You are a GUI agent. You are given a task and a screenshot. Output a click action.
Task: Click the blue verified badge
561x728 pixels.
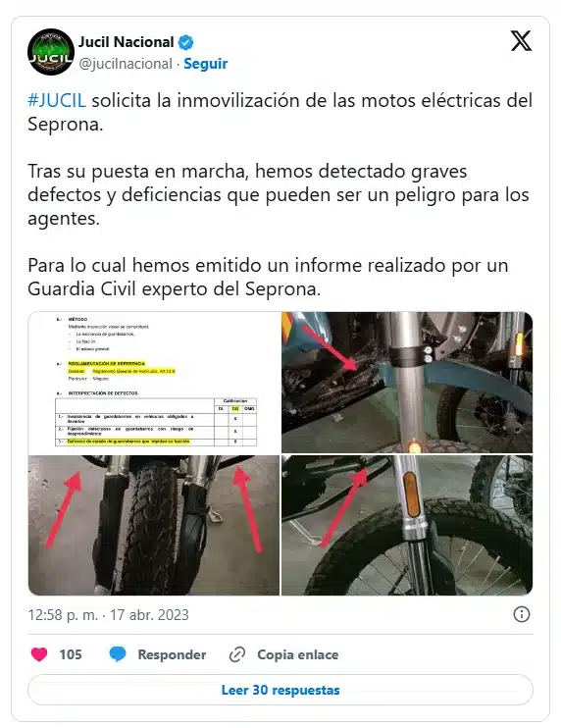pyautogui.click(x=185, y=43)
